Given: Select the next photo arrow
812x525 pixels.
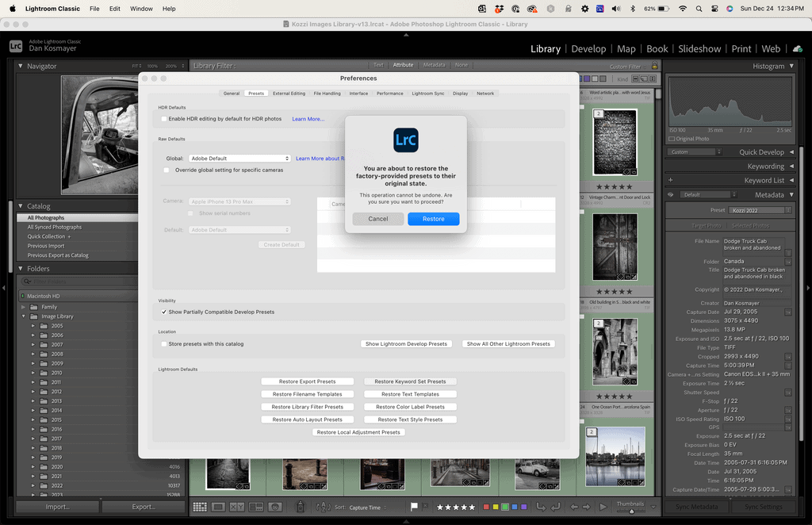Looking at the screenshot, I should [x=587, y=507].
